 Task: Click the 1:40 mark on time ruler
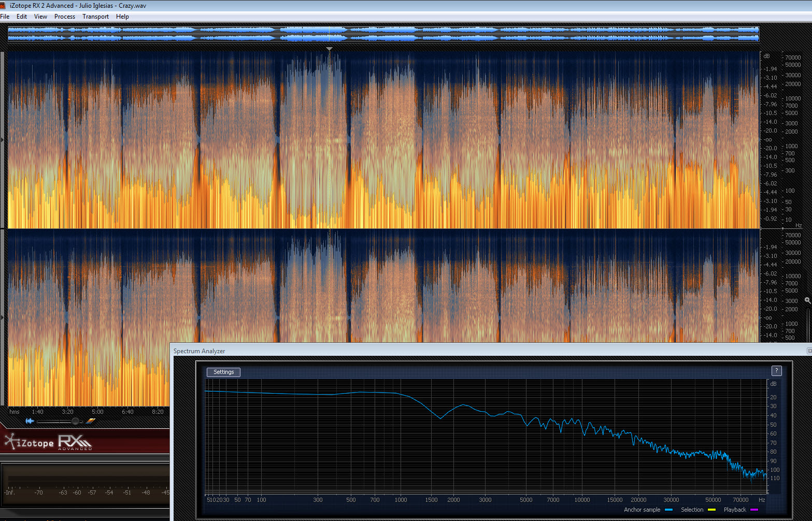click(x=37, y=412)
